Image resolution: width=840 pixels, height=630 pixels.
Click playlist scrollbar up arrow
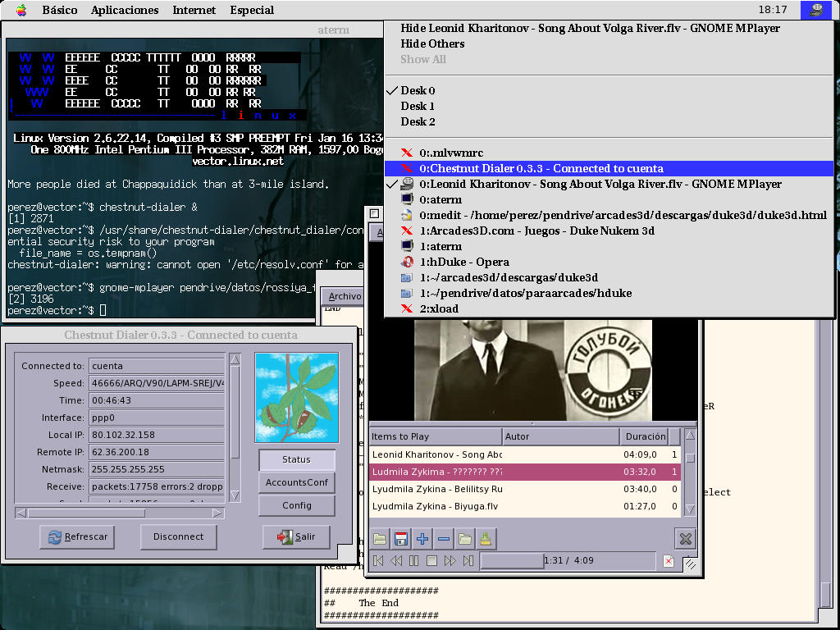coord(690,436)
